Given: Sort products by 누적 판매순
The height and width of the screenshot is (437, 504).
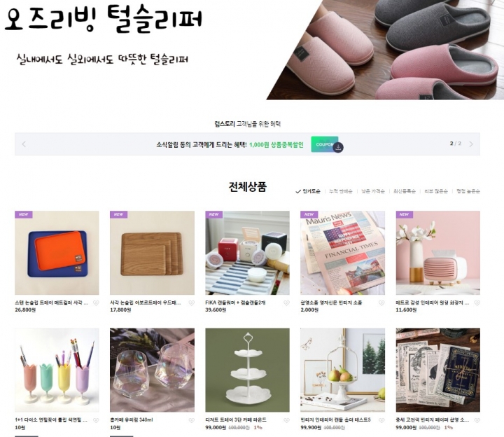Looking at the screenshot, I should (341, 191).
